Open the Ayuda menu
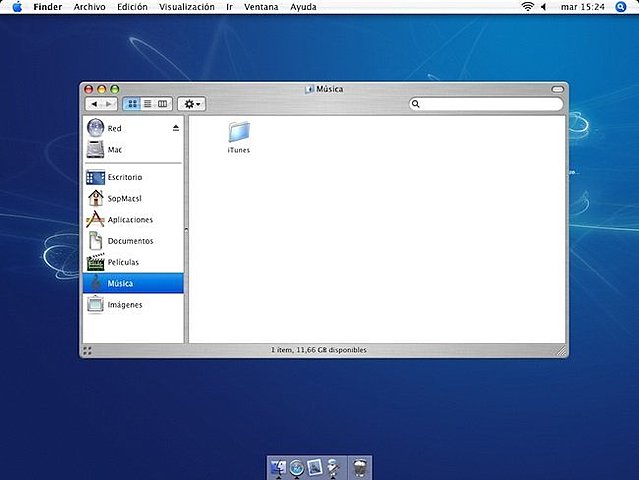This screenshot has height=480, width=639. 303,7
